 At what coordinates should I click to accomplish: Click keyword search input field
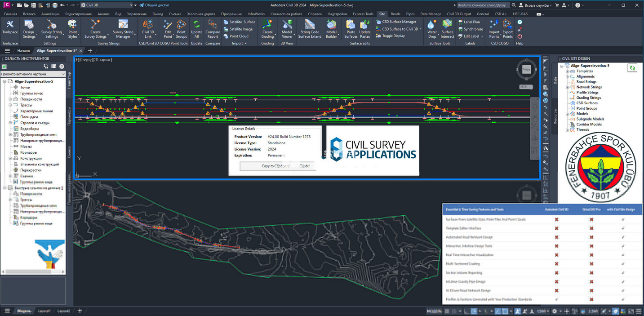[x=483, y=5]
